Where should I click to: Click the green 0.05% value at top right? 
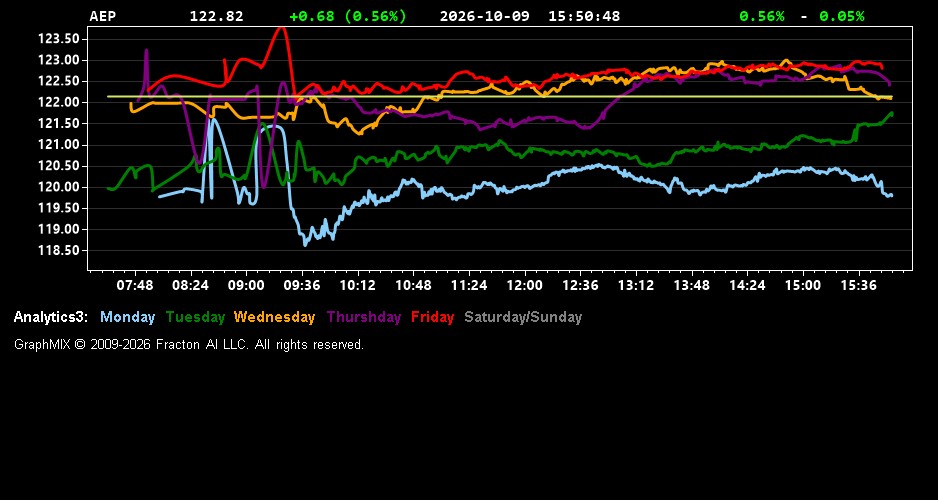[842, 16]
